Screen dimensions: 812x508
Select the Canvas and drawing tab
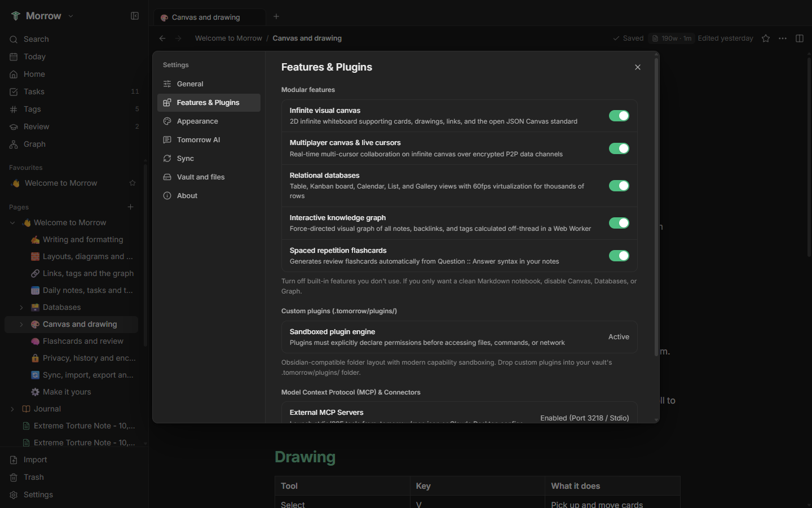point(209,17)
